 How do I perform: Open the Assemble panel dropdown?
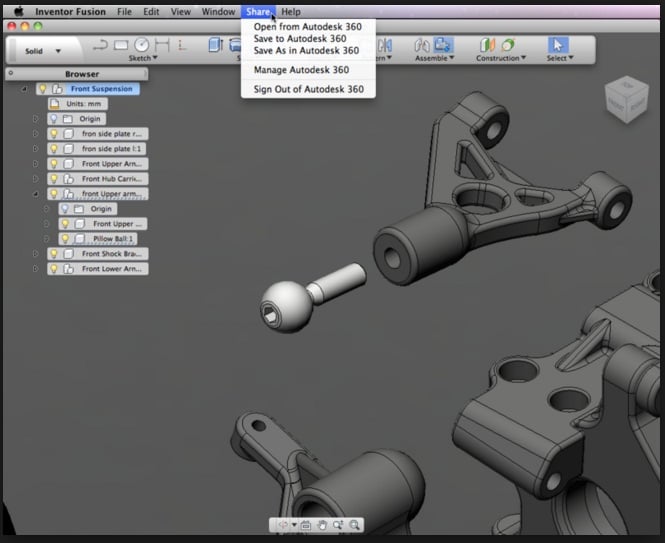point(434,58)
